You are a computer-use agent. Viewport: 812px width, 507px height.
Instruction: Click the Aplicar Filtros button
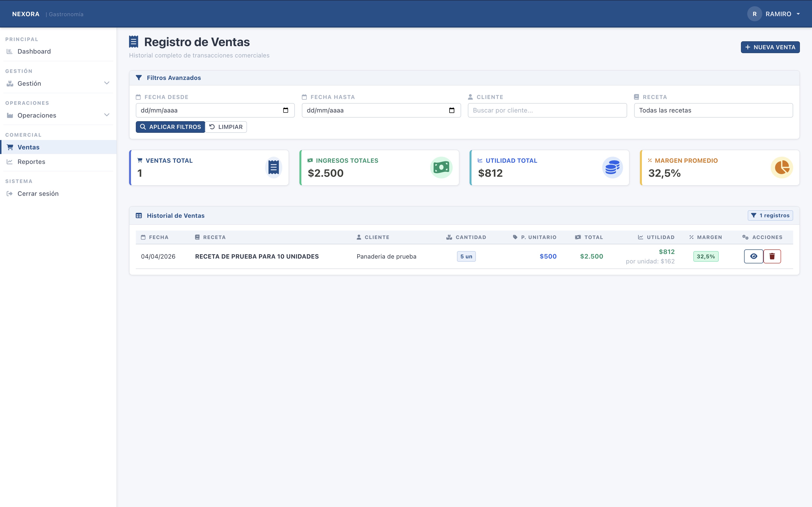tap(170, 127)
